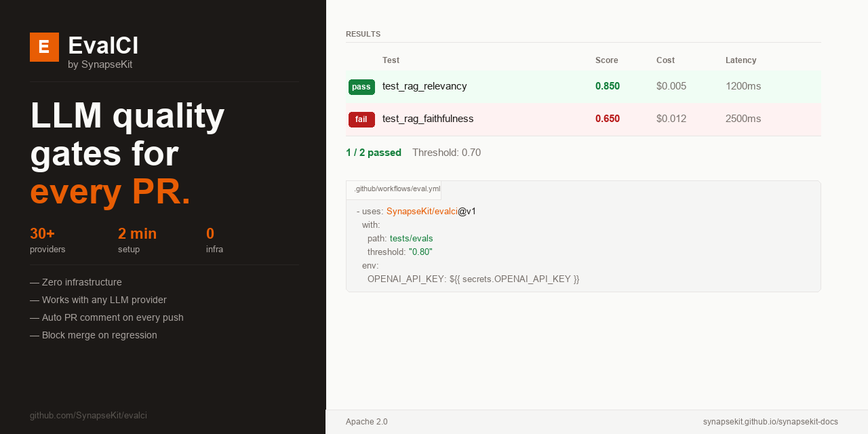Viewport: 868px width, 434px height.
Task: Click the EvalCI title text
Action: coord(103,45)
